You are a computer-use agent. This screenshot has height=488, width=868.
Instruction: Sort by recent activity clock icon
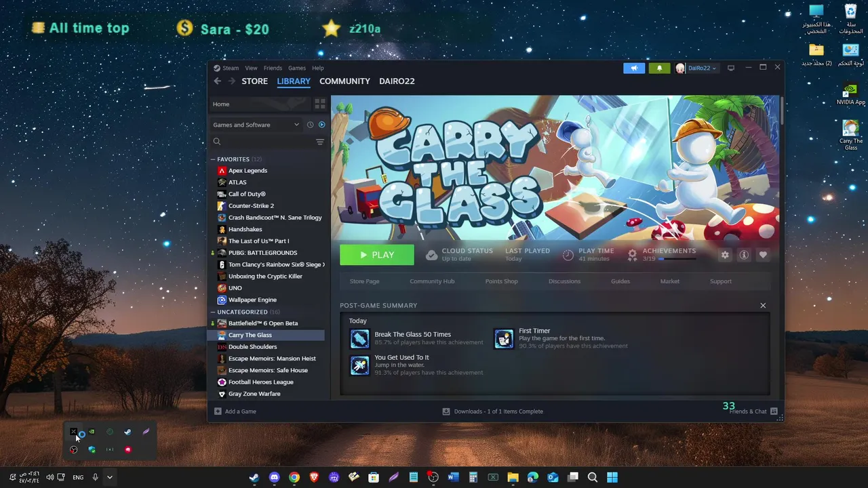coord(310,125)
